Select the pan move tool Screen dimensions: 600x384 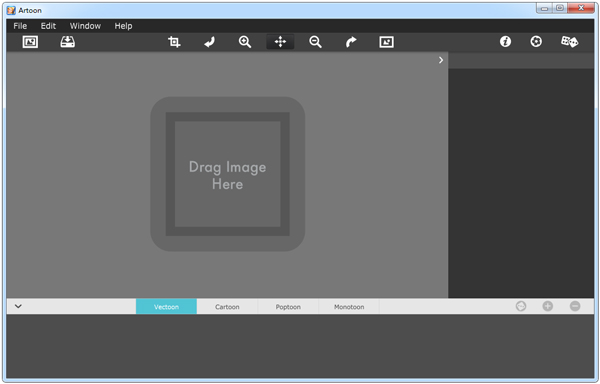[x=280, y=42]
